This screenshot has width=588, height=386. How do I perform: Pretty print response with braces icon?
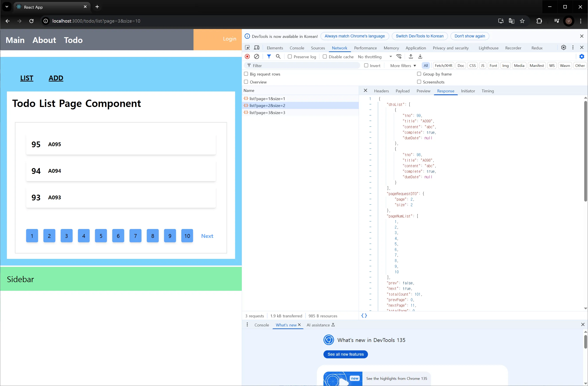[364, 316]
